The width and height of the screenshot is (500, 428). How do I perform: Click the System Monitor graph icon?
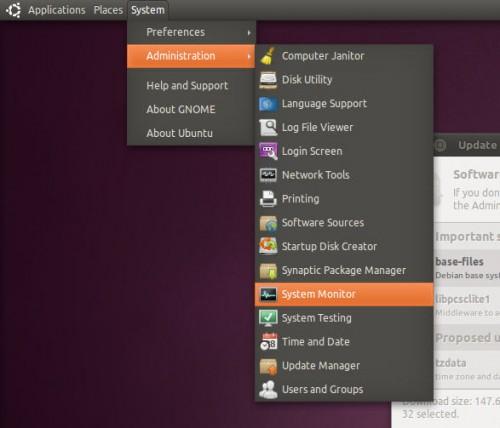pos(268,294)
